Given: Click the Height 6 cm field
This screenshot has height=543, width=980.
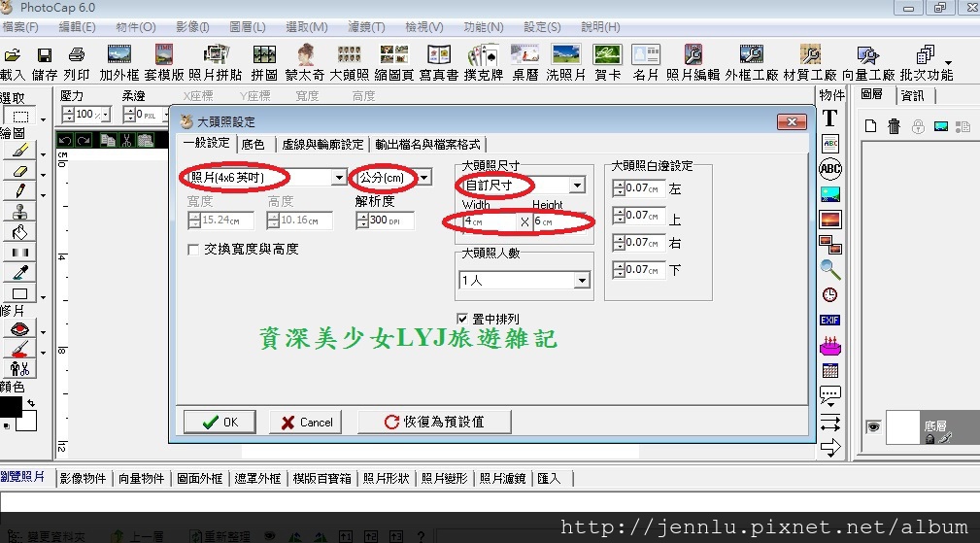Looking at the screenshot, I should pos(560,221).
